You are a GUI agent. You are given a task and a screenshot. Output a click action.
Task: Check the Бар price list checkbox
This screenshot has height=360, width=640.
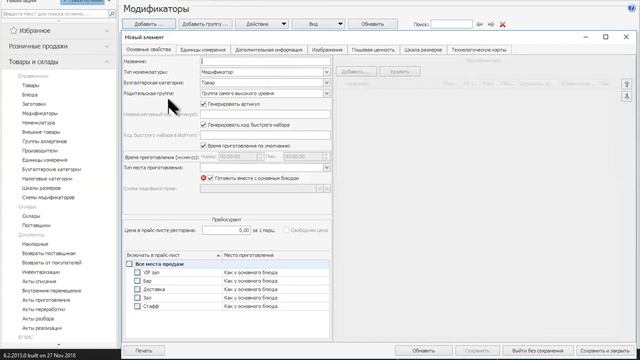click(x=137, y=281)
